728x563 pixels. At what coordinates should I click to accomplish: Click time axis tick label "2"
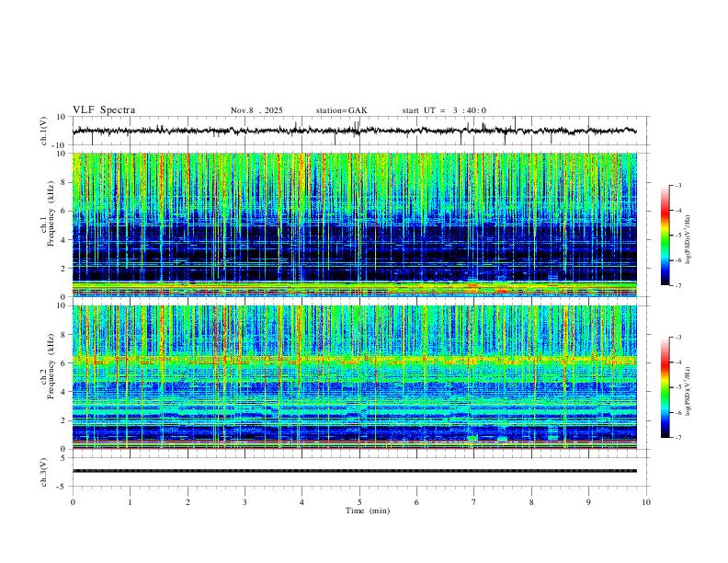188,502
